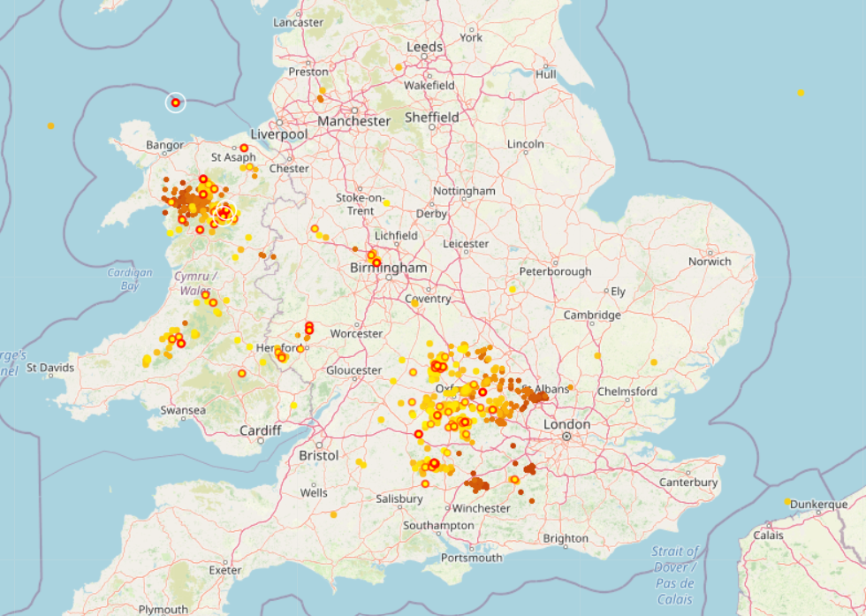Select the red-ringed marker just above the Birmingham label
866x616 pixels.
376,262
